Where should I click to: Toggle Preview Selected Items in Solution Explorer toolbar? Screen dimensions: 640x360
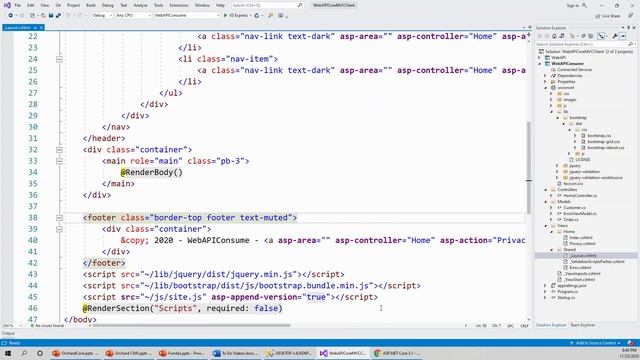622,36
